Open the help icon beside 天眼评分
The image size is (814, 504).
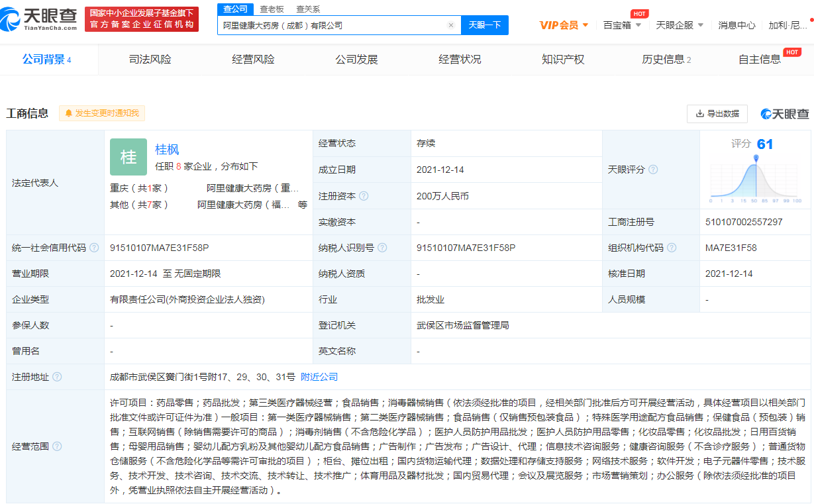(x=654, y=170)
